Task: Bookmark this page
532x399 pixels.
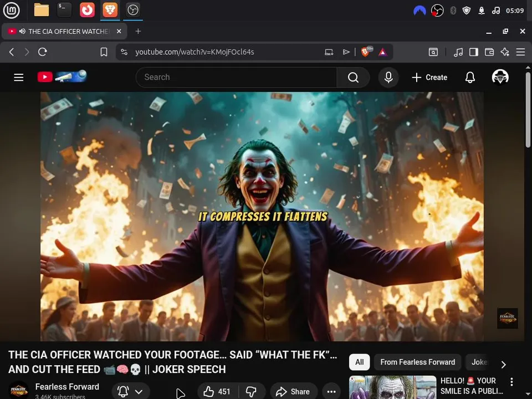Action: (x=104, y=52)
